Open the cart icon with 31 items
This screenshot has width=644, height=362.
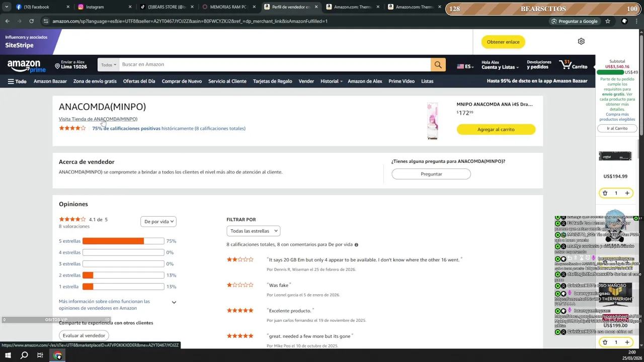click(573, 65)
